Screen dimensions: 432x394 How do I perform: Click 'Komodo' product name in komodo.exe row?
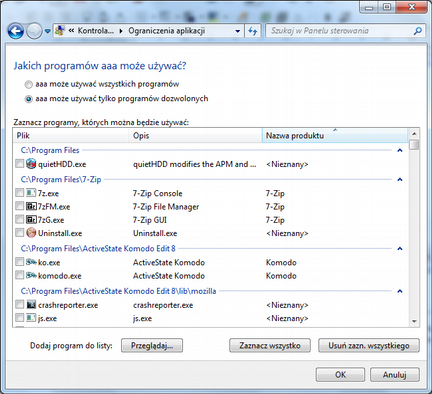pos(281,276)
